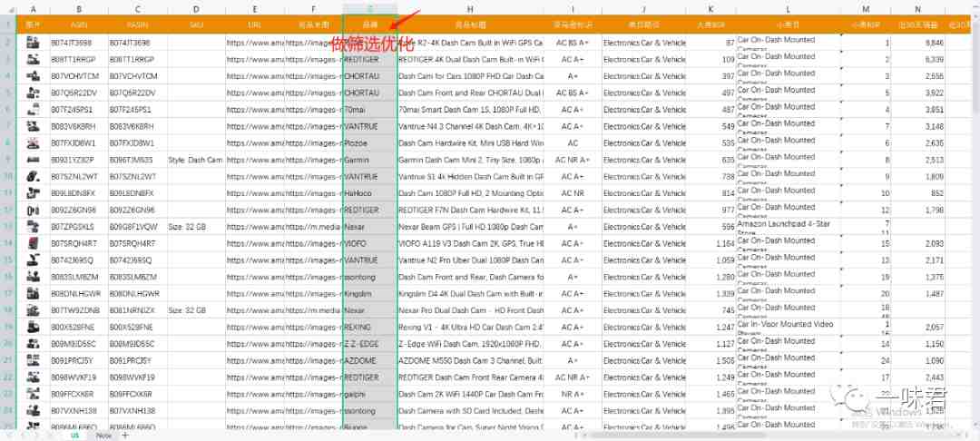Select brand cell 'REXING'
Screen dimensions: 980x441
tap(370, 328)
